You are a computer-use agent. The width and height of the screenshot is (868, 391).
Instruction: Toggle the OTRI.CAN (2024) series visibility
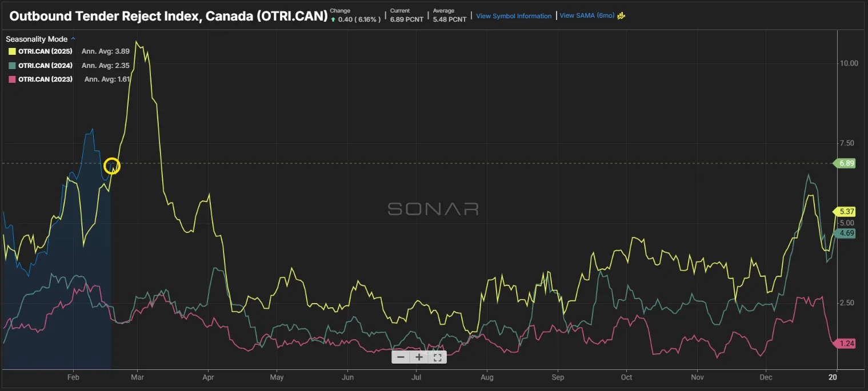[45, 65]
